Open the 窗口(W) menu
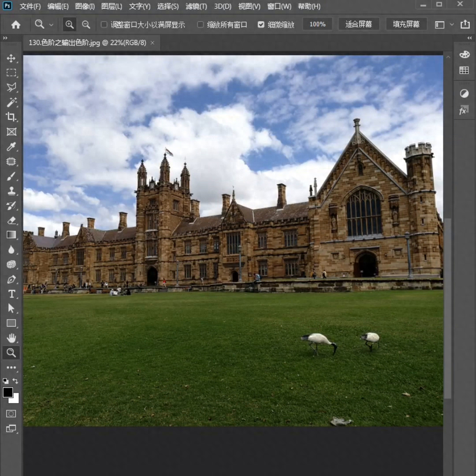The image size is (476, 476). coord(279,6)
